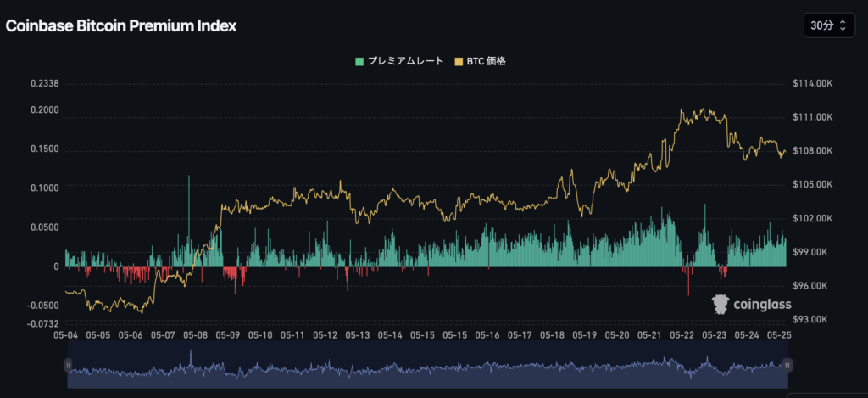This screenshot has width=868, height=398.
Task: Click the 05-24 date label
Action: (x=746, y=335)
